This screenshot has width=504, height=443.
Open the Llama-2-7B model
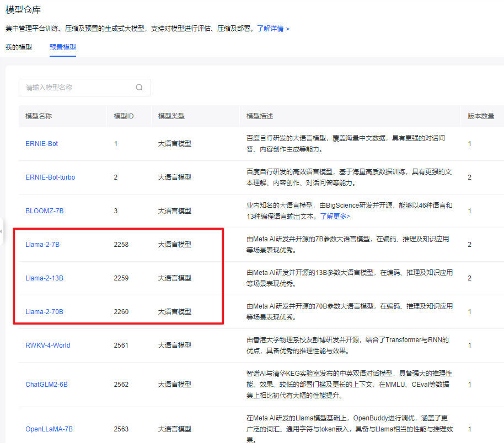coord(42,245)
